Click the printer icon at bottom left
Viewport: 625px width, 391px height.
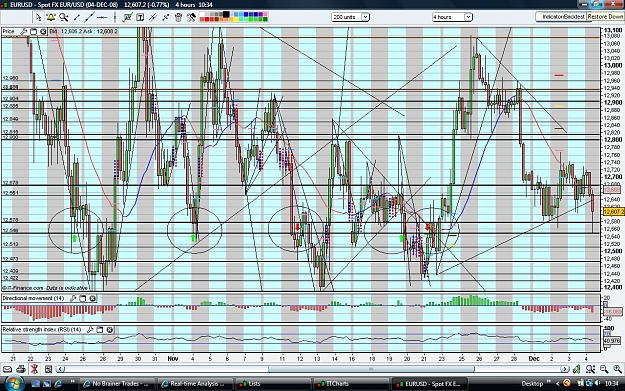22,369
